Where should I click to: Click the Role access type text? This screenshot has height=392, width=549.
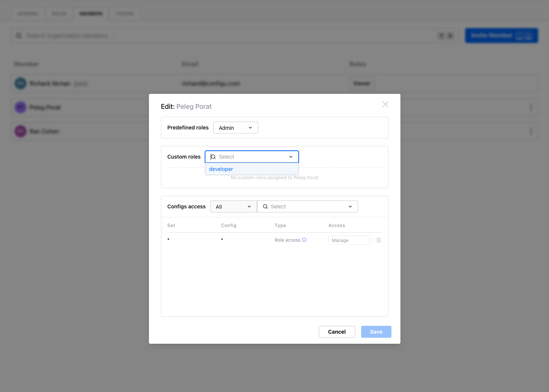pos(287,240)
